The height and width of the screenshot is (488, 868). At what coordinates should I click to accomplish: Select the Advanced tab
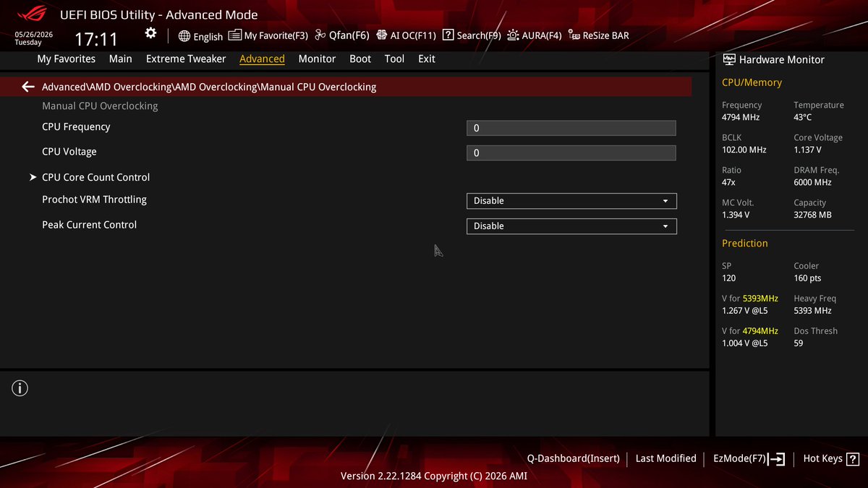point(262,59)
